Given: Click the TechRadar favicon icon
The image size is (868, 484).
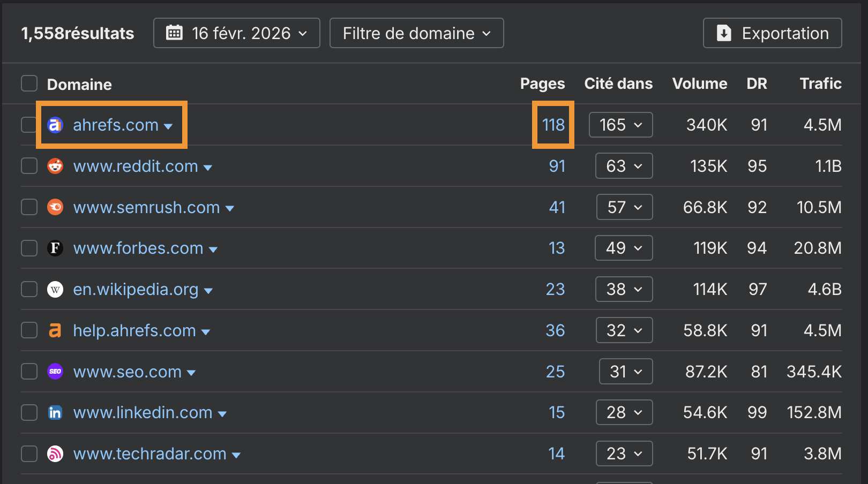Looking at the screenshot, I should click(55, 453).
